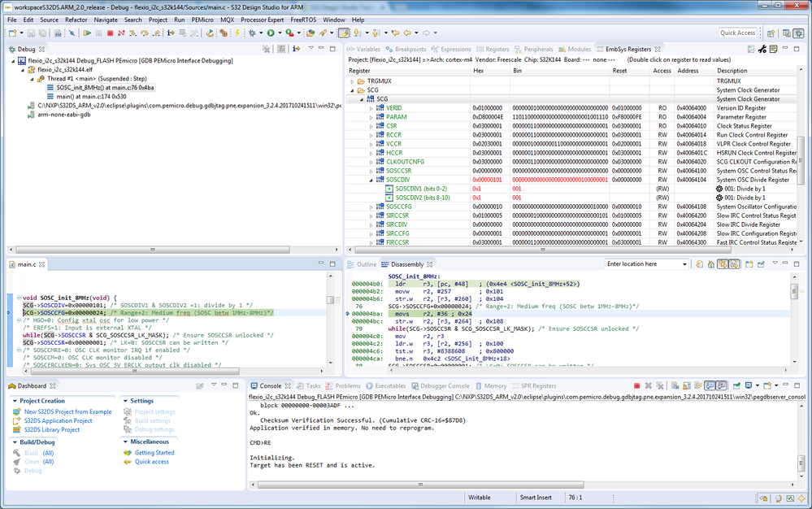Click the Quick Access search field
The height and width of the screenshot is (509, 812).
coord(738,33)
